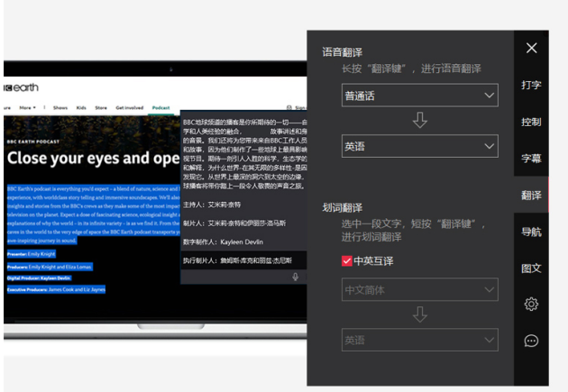Viewport: 568px width, 392px height.
Task: Open the Shows nav link
Action: (x=60, y=108)
